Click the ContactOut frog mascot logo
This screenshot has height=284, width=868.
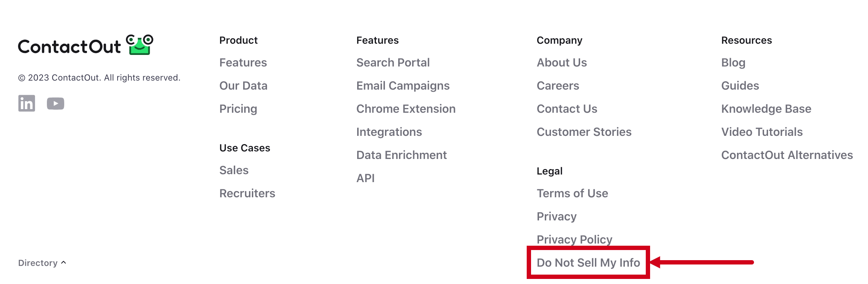click(140, 45)
